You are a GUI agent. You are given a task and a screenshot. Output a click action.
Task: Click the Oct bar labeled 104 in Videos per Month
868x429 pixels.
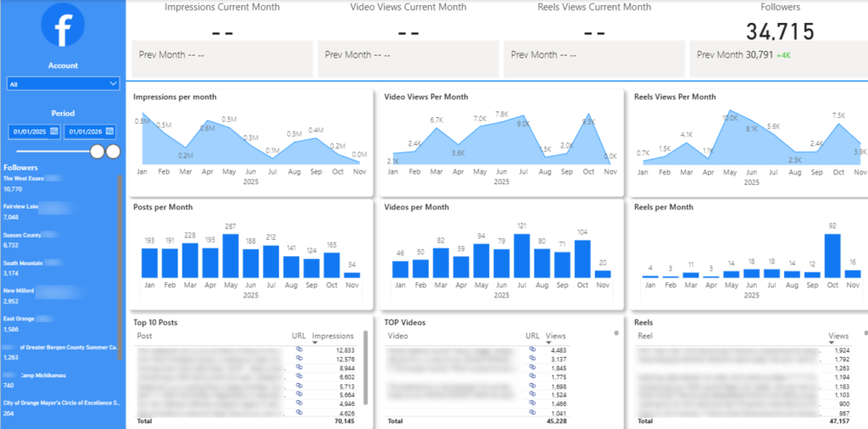582,259
